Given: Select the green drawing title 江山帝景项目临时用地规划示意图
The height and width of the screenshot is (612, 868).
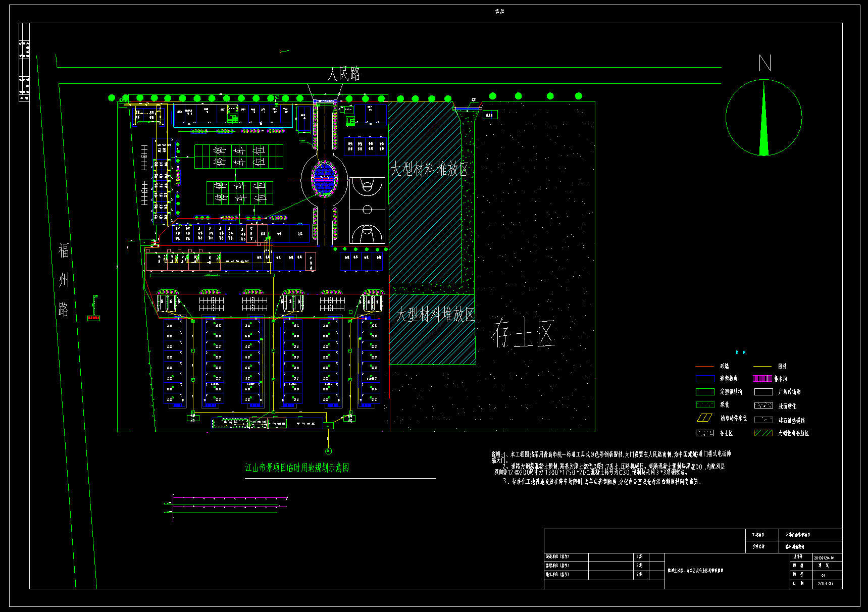Looking at the screenshot, I should pos(297,468).
